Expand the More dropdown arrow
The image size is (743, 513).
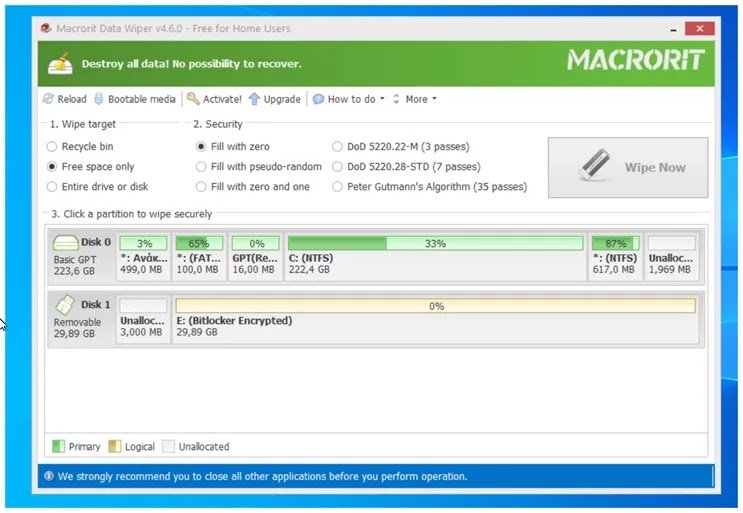(434, 99)
